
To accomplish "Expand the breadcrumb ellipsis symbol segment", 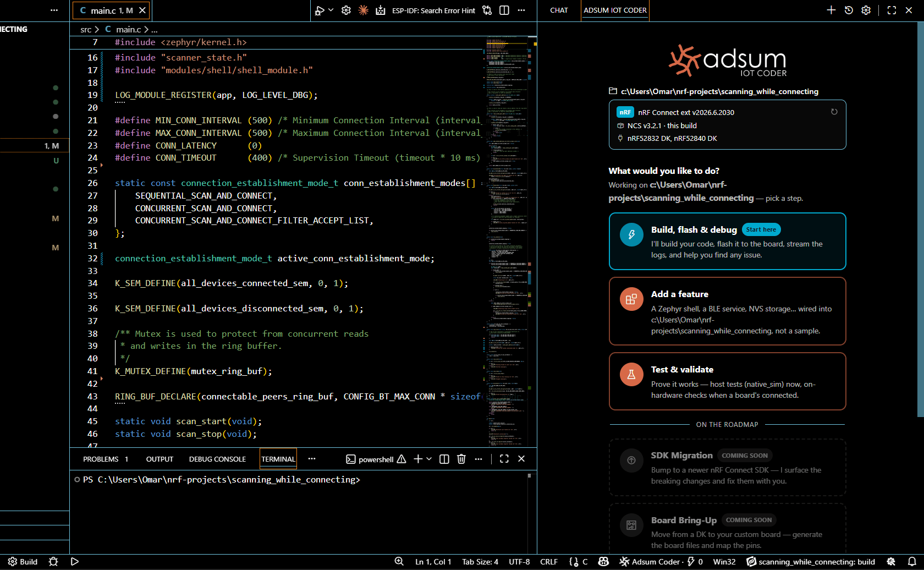I will pyautogui.click(x=155, y=29).
